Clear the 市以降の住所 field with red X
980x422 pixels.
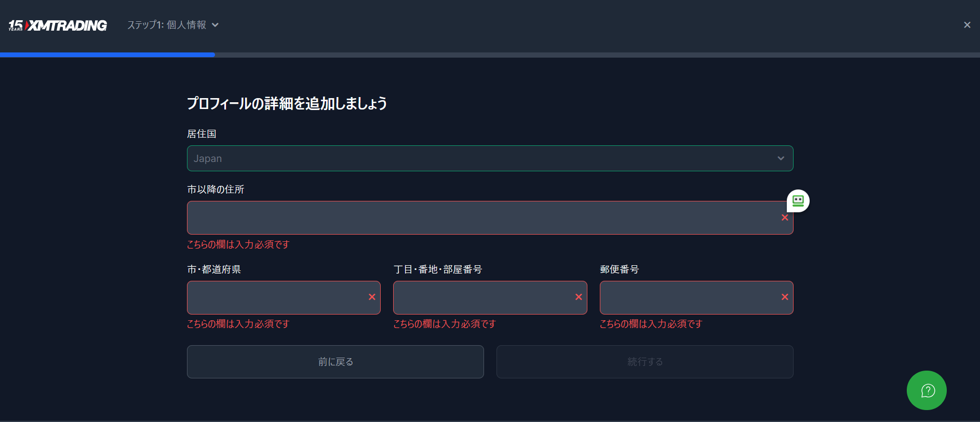(x=785, y=218)
